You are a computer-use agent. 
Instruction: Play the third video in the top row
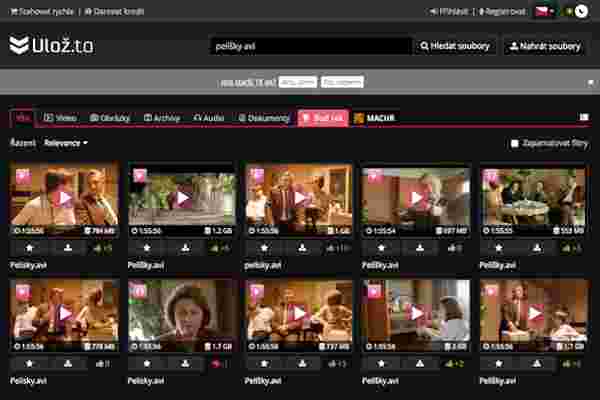pos(299,198)
